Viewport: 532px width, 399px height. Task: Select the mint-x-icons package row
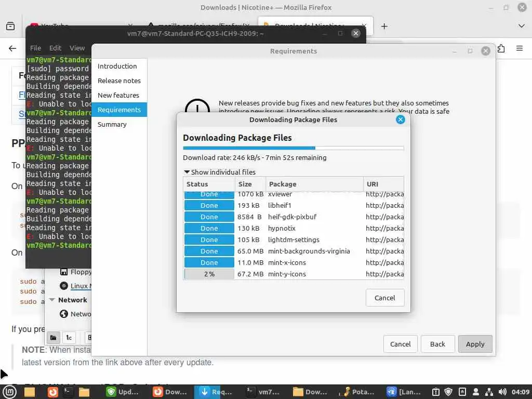pos(294,262)
